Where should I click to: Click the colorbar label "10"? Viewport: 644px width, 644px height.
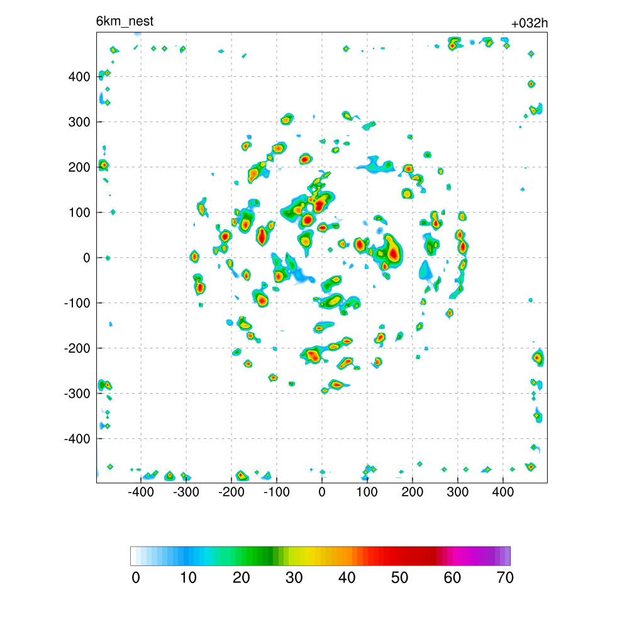click(188, 578)
